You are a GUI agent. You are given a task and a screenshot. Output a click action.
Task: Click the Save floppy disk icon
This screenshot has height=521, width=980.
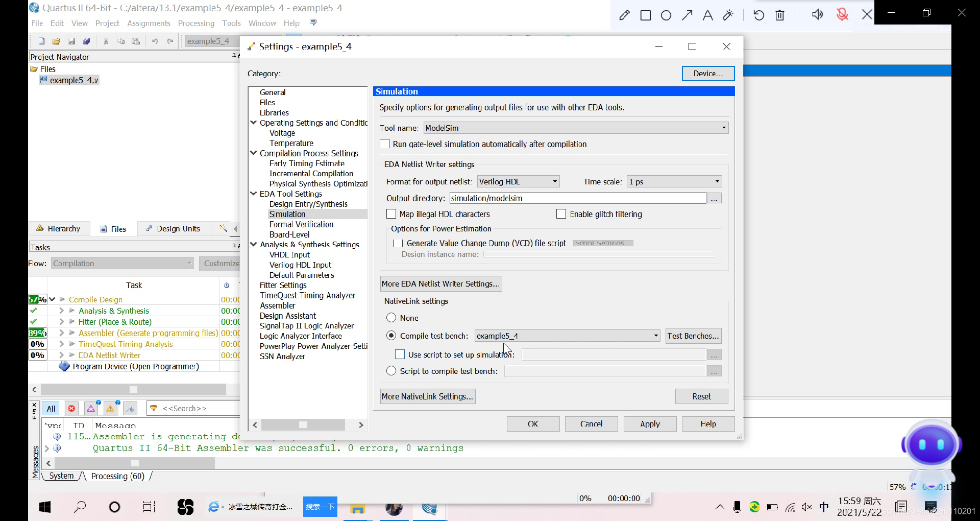[72, 41]
